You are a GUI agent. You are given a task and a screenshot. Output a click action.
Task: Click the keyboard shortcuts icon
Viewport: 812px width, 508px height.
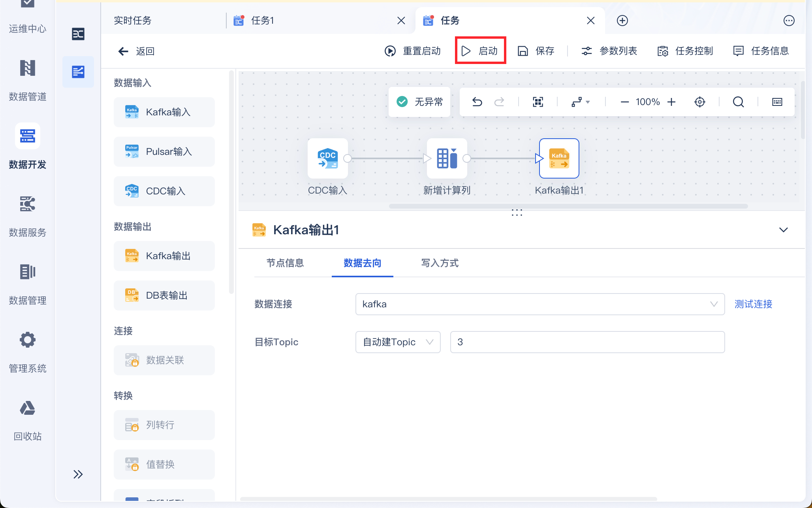[777, 102]
